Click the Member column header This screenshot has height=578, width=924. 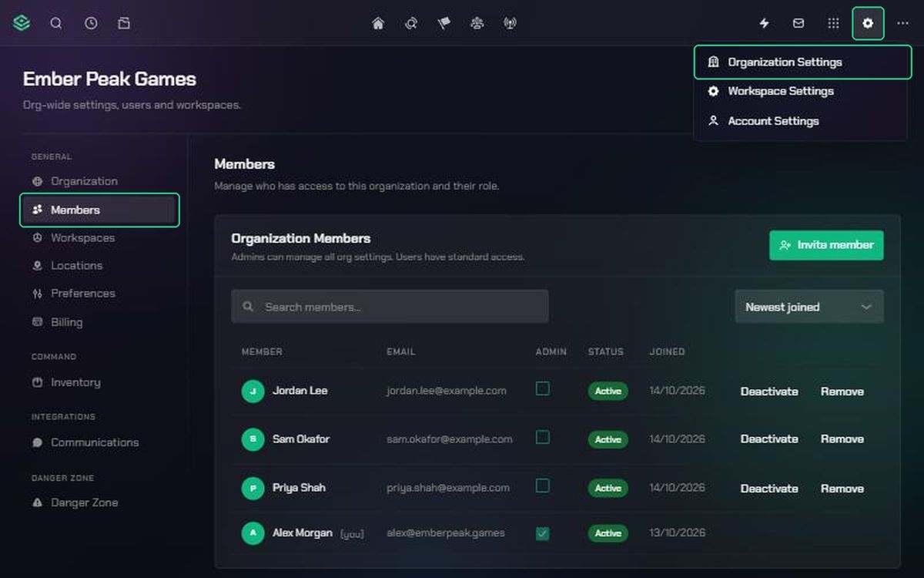tap(262, 351)
